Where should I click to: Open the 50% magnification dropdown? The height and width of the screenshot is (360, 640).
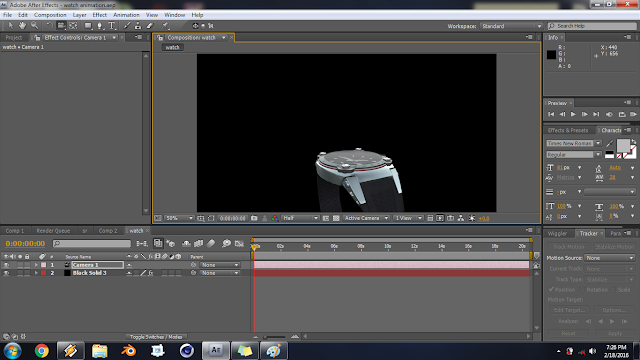pyautogui.click(x=180, y=218)
